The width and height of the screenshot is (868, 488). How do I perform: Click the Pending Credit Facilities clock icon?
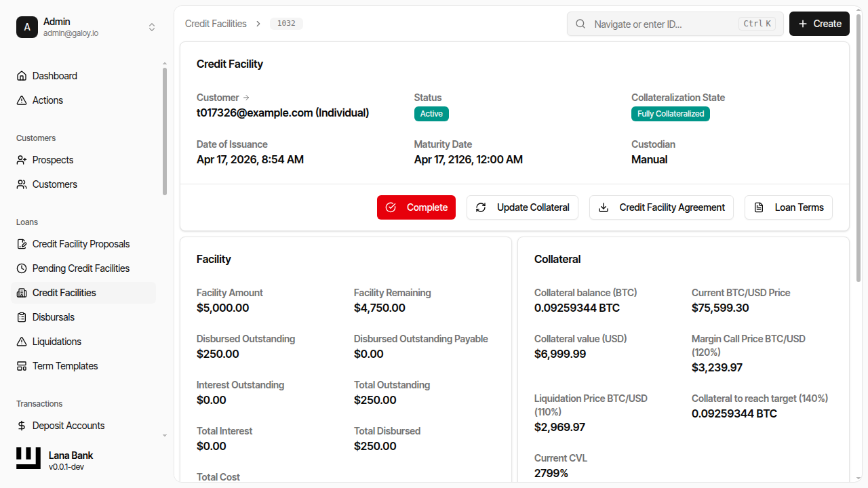tap(21, 268)
